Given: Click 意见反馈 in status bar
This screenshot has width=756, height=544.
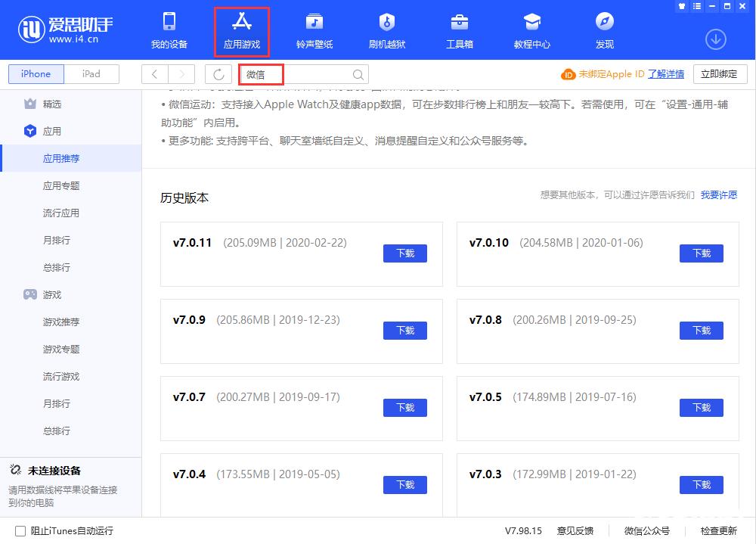Looking at the screenshot, I should (575, 531).
